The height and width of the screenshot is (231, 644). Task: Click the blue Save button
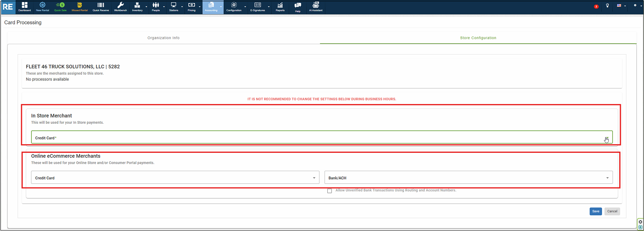595,211
